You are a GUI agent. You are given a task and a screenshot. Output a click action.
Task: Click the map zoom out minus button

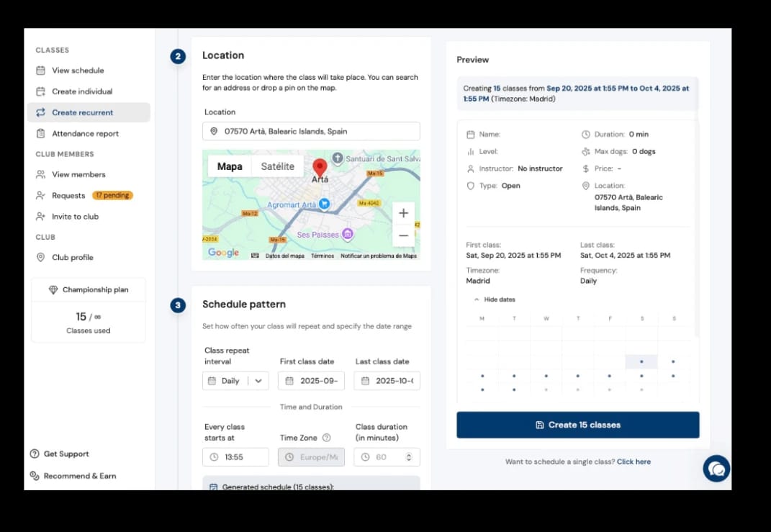click(403, 235)
